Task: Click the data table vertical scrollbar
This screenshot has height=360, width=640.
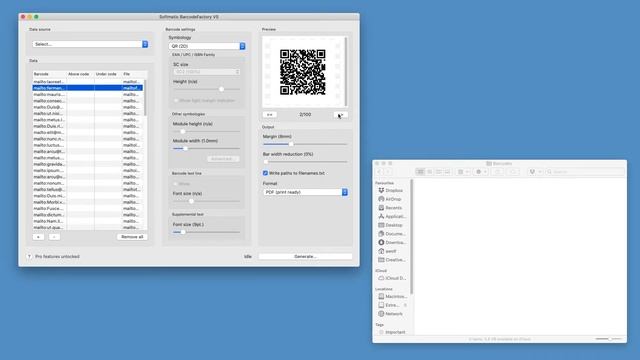Action: [x=145, y=98]
